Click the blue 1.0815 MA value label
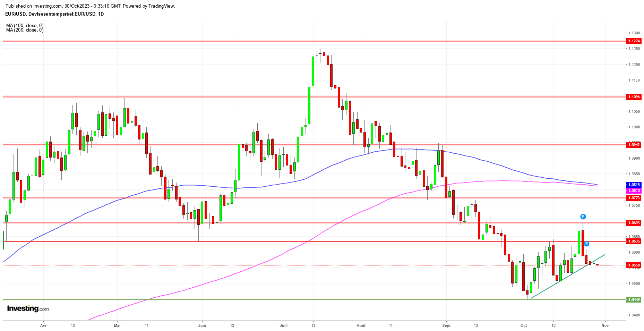 (x=634, y=185)
